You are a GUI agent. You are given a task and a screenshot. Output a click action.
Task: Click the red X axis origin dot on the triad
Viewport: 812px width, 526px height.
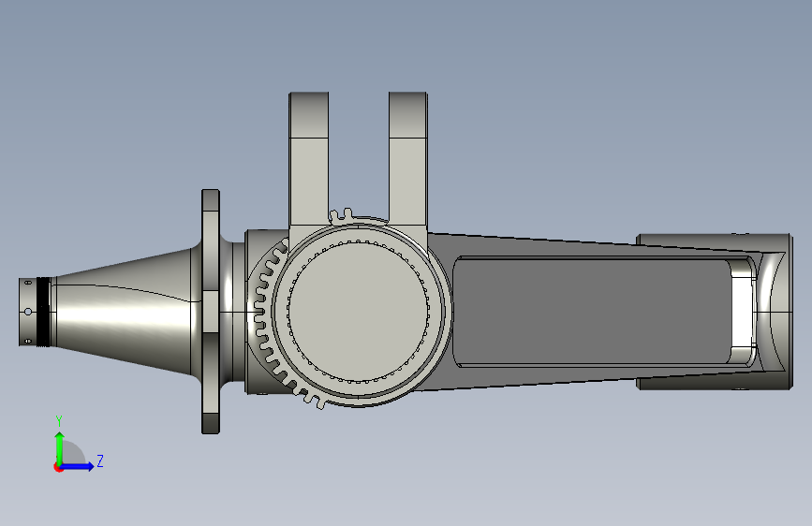coord(58,467)
